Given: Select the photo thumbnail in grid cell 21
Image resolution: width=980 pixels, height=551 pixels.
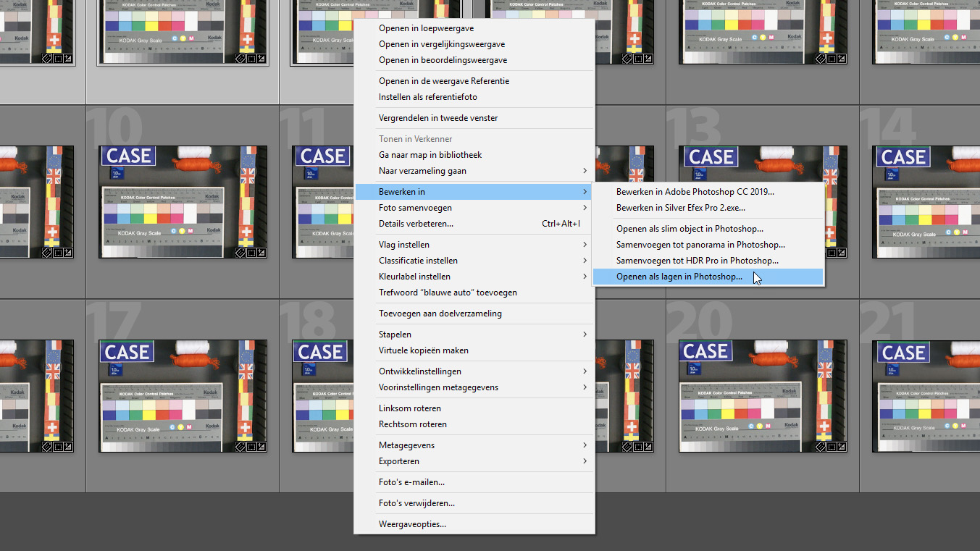Looking at the screenshot, I should click(x=926, y=396).
